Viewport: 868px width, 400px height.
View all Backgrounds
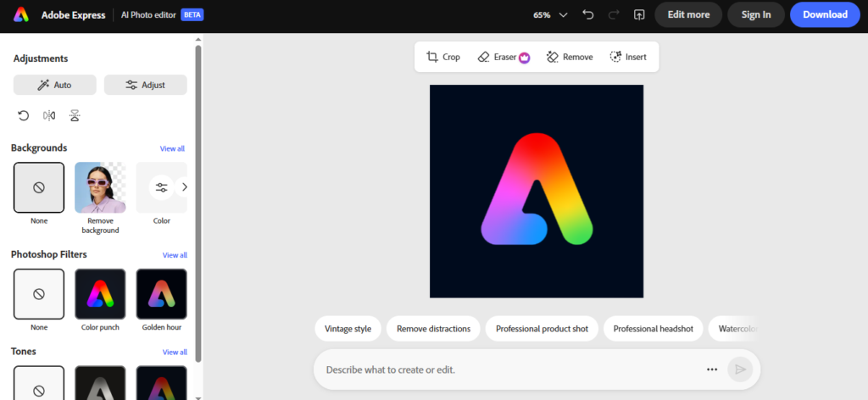[172, 148]
